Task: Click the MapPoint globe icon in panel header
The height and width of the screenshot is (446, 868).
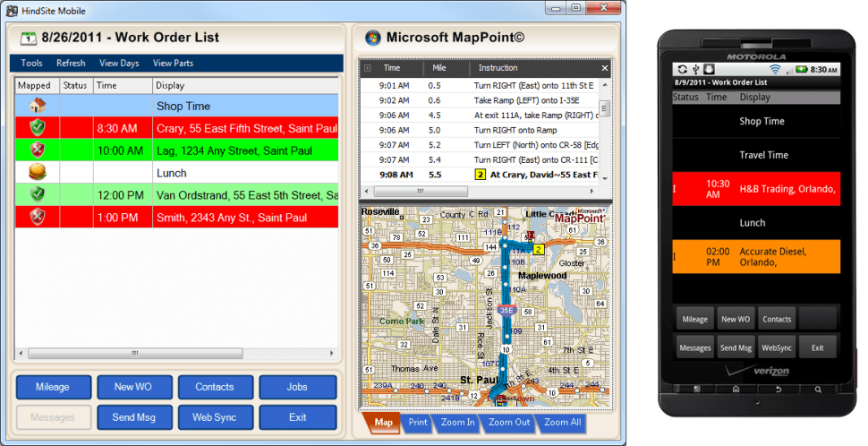Action: (372, 38)
